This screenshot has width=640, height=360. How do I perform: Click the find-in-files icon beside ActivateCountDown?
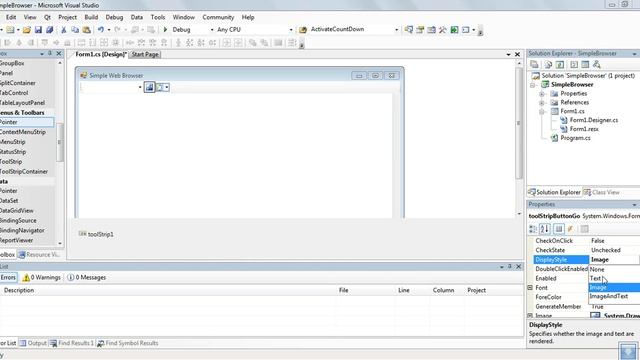click(302, 30)
